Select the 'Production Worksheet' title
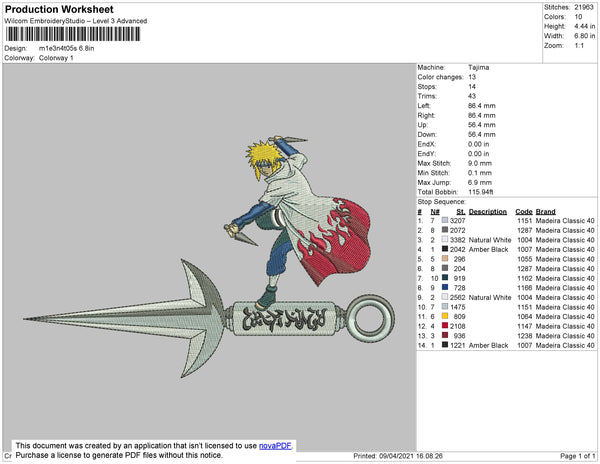The width and height of the screenshot is (600, 464). click(x=59, y=9)
